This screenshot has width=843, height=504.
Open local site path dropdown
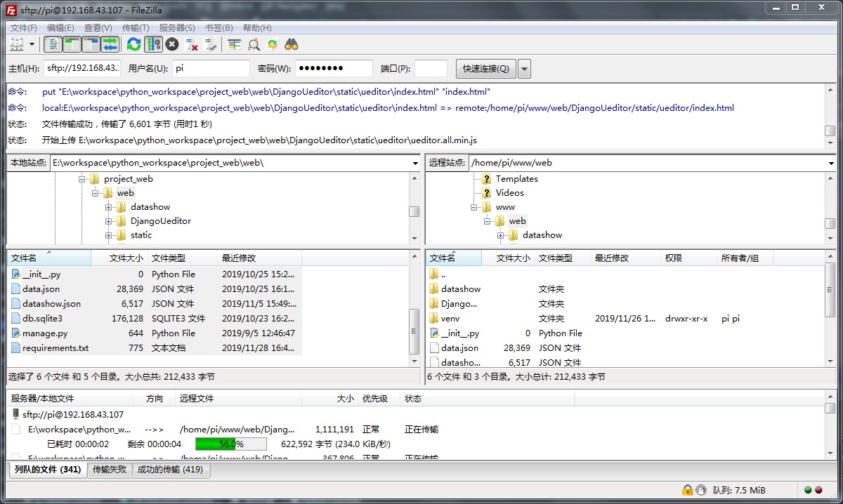(415, 163)
